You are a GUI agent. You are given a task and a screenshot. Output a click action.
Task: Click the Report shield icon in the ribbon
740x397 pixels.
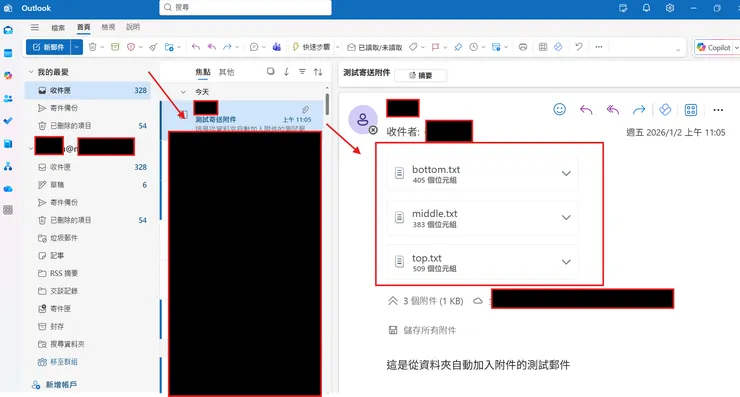click(131, 47)
